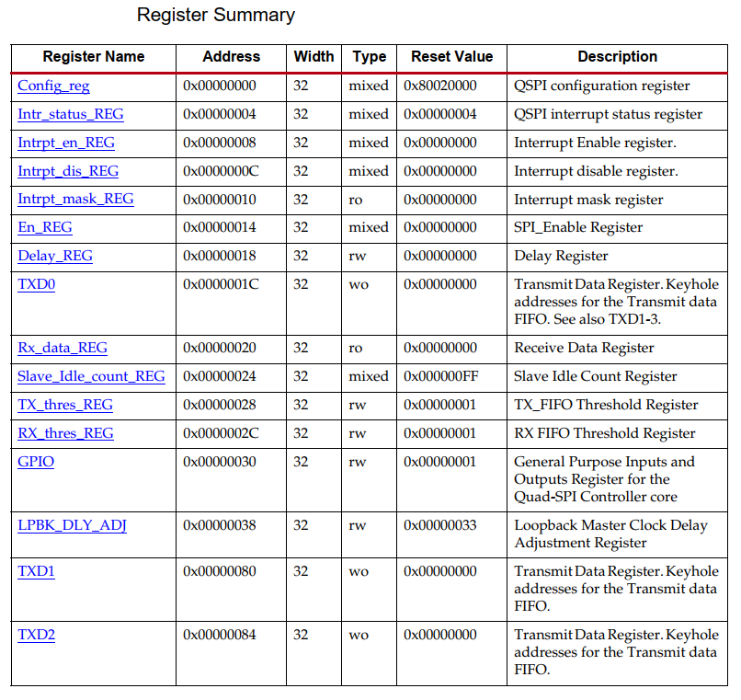
Task: Open the Config_reg register link
Action: [53, 86]
